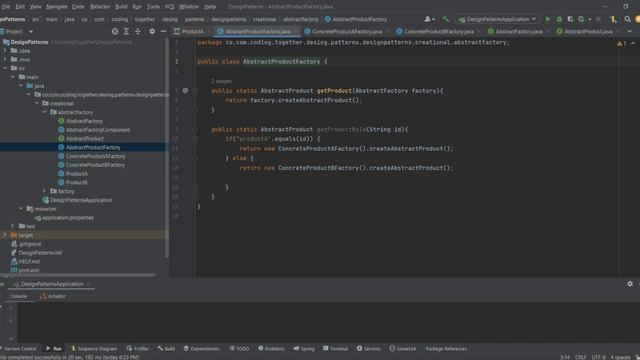The width and height of the screenshot is (640, 360).
Task: Open Project panel options gear icon
Action: [x=152, y=31]
